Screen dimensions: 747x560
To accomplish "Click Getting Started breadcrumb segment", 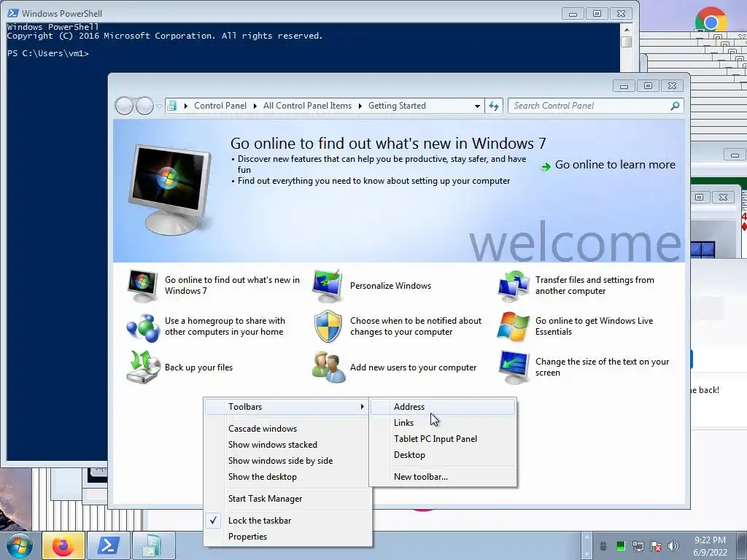I will coord(397,106).
